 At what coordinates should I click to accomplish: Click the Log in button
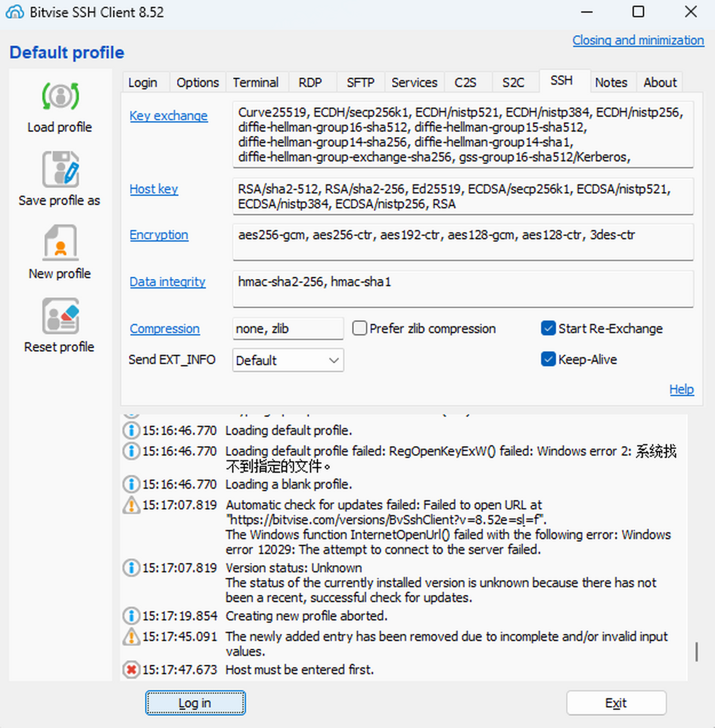click(195, 703)
